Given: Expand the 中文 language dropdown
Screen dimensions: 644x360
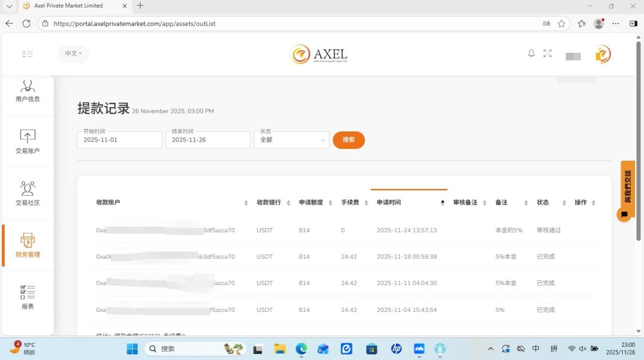Looking at the screenshot, I should pos(73,54).
